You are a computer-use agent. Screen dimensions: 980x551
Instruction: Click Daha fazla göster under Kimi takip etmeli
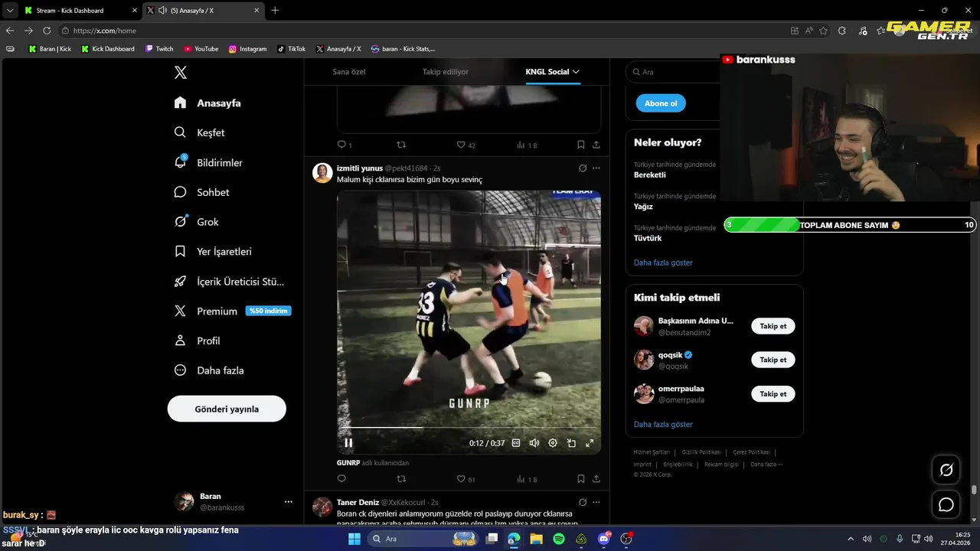(663, 424)
